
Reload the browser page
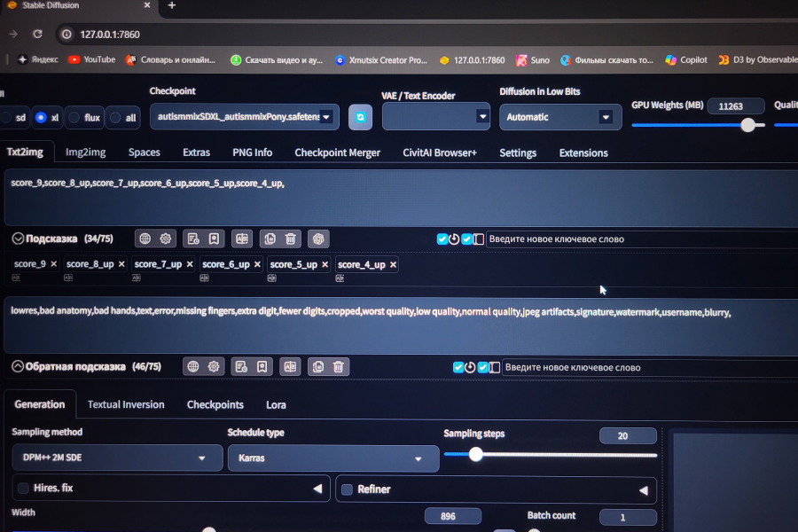[x=37, y=34]
